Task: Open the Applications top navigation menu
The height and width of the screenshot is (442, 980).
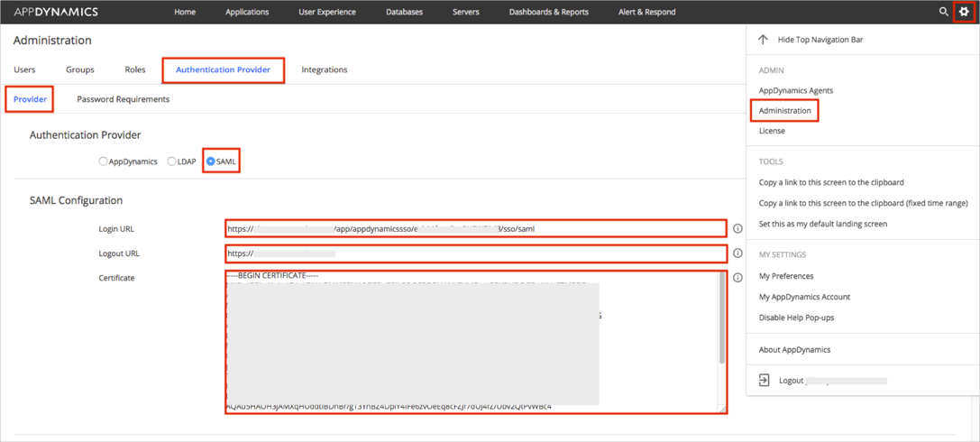Action: 247,12
